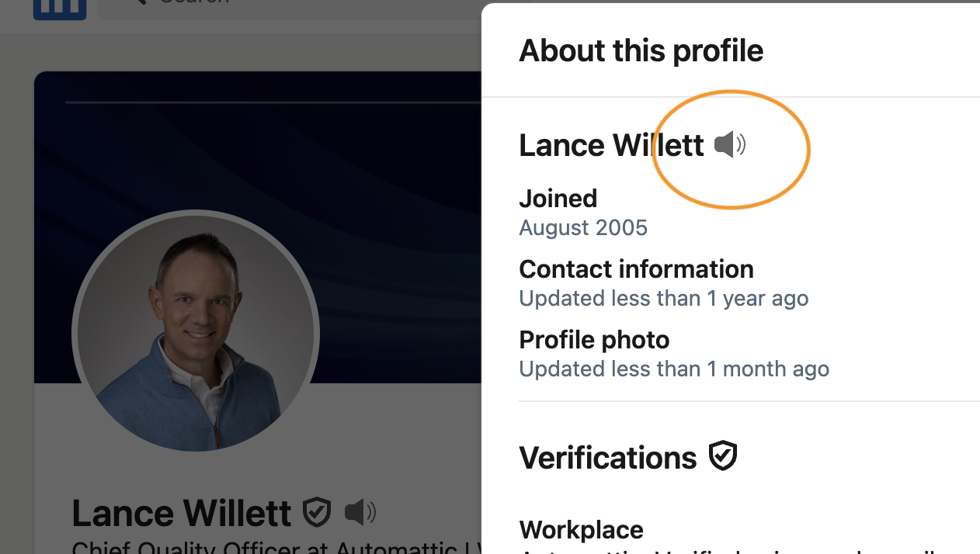Click the 'August 2005' join date
The image size is (980, 554).
582,228
